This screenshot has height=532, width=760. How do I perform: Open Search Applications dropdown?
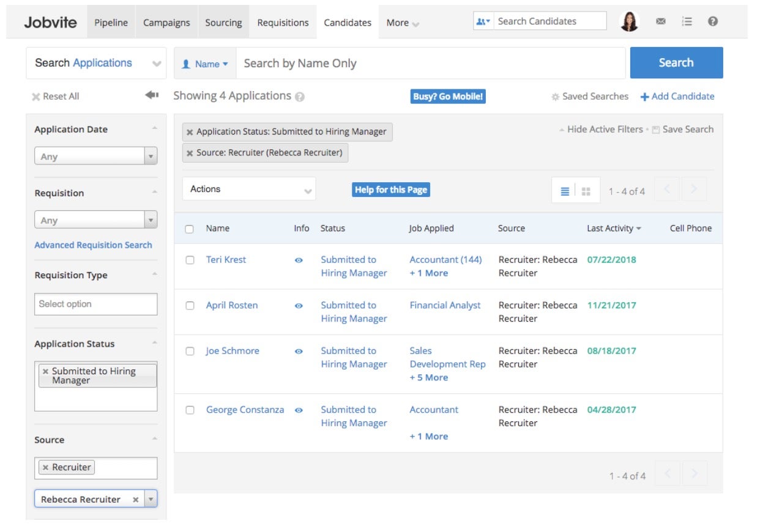[x=96, y=63]
